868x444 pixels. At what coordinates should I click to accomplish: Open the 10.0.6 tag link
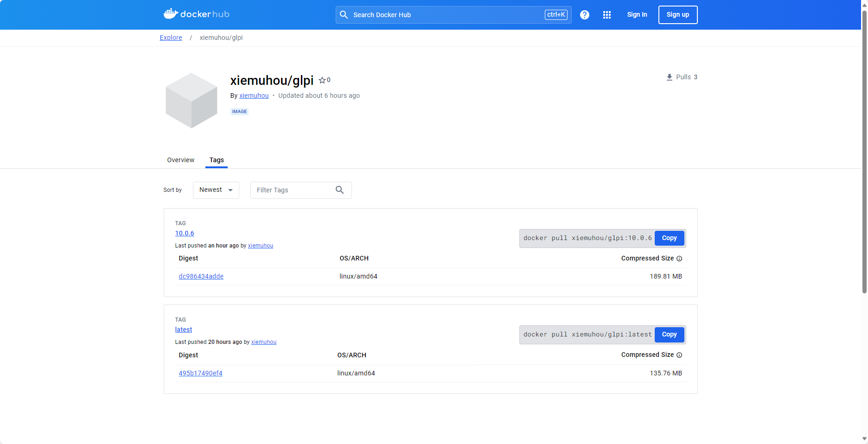coord(185,233)
